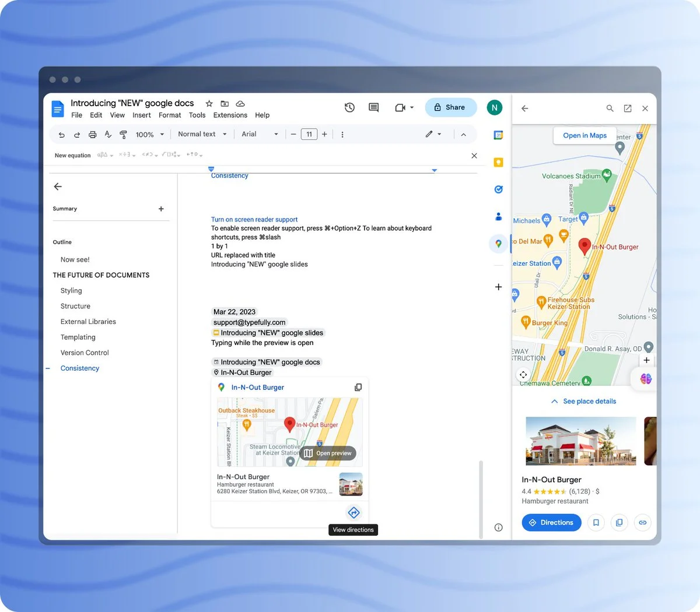Open Tasks in the side panel
Image resolution: width=700 pixels, height=612 pixels.
tap(498, 189)
